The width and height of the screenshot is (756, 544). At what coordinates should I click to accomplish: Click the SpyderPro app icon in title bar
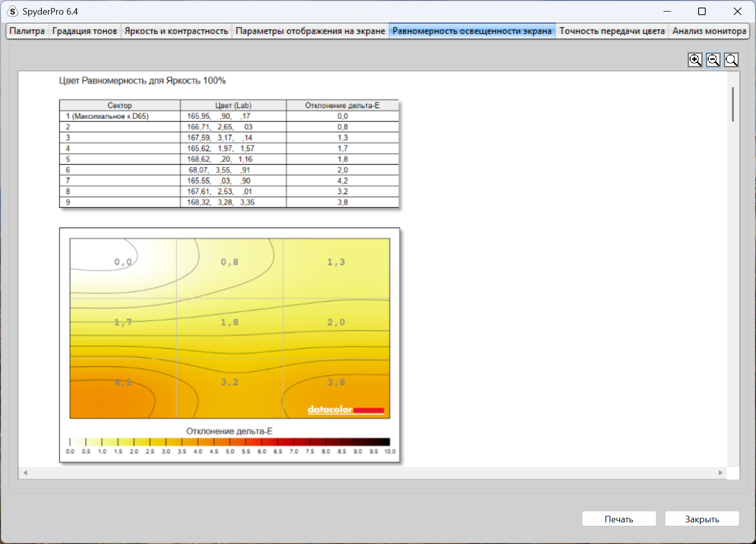[13, 11]
